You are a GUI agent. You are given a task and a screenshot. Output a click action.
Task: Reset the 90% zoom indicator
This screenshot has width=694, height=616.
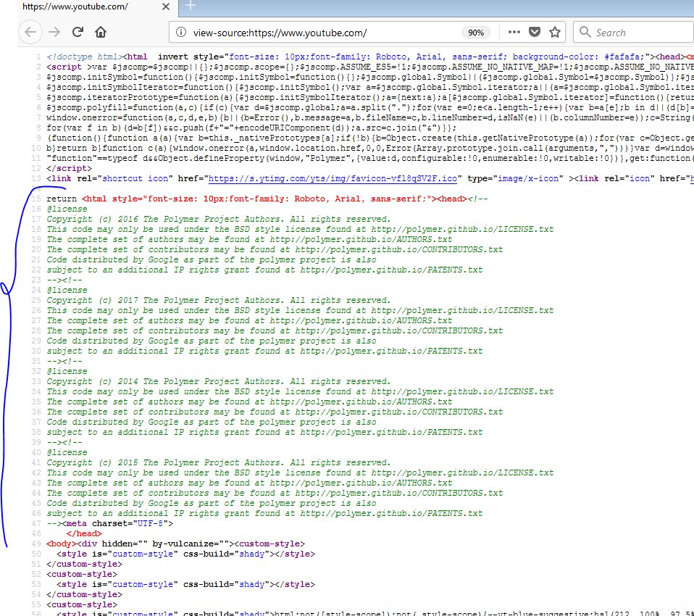pos(476,33)
